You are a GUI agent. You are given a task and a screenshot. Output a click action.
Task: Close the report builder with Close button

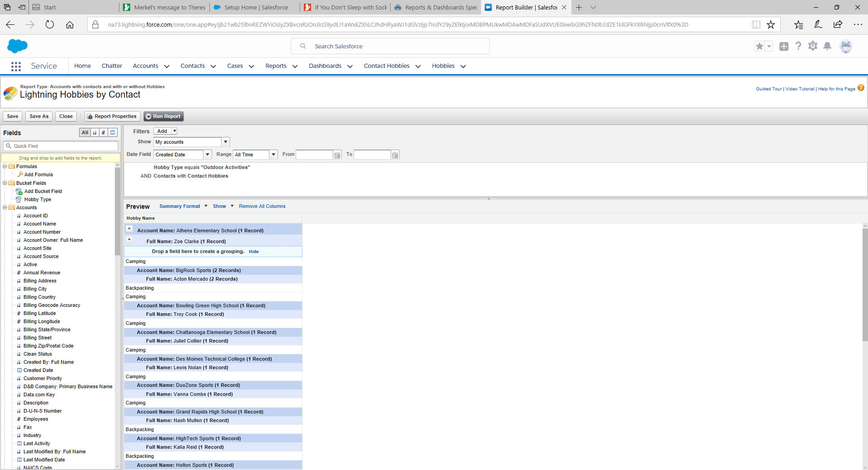point(66,117)
